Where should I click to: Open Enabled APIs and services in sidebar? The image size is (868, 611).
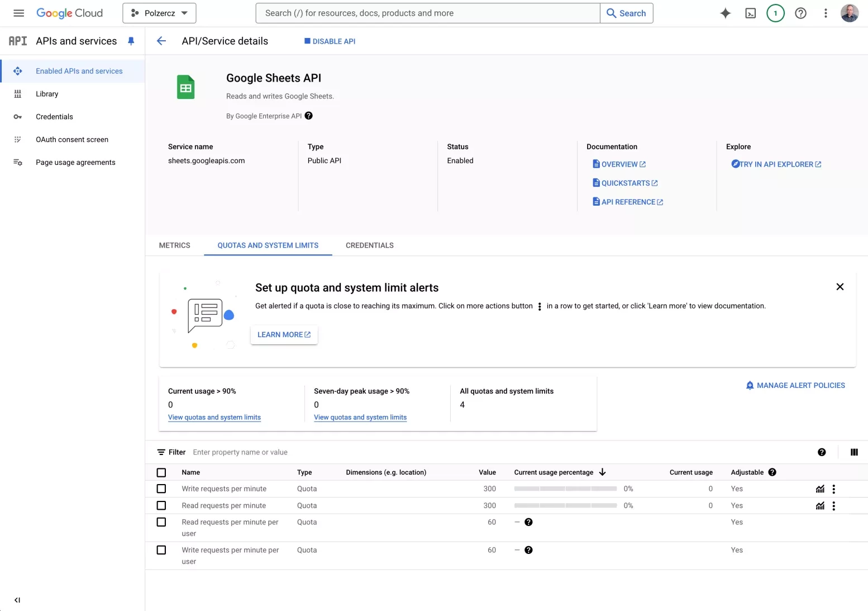tap(73, 71)
